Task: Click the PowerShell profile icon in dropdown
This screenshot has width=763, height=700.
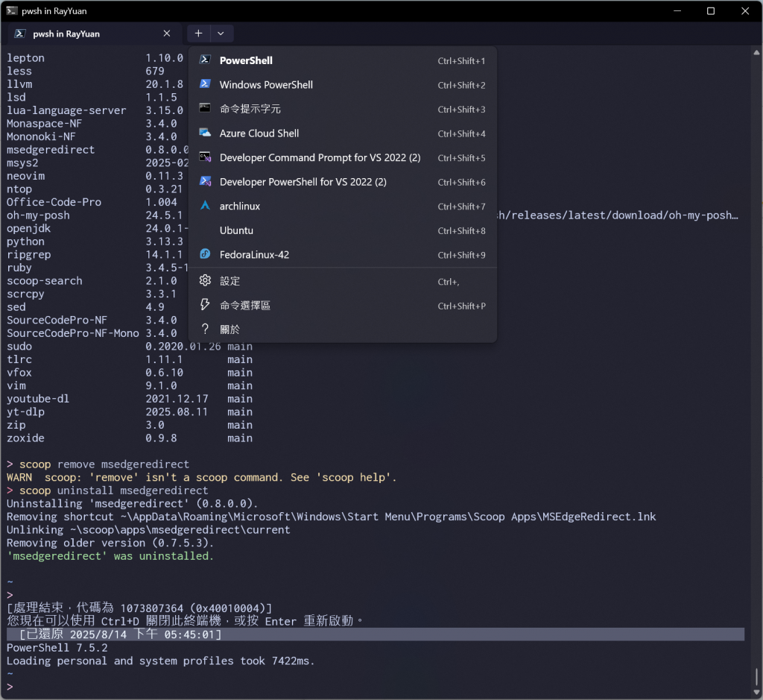Action: pos(205,60)
